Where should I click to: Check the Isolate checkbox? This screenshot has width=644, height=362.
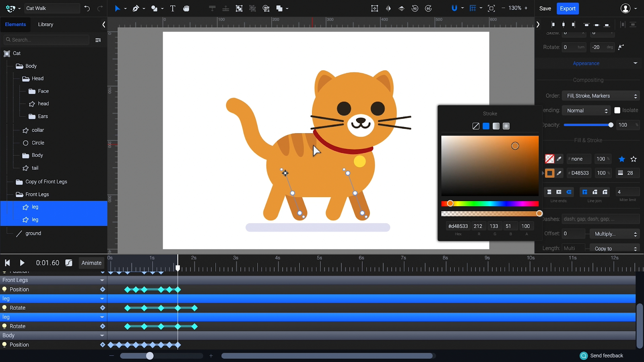coord(617,110)
